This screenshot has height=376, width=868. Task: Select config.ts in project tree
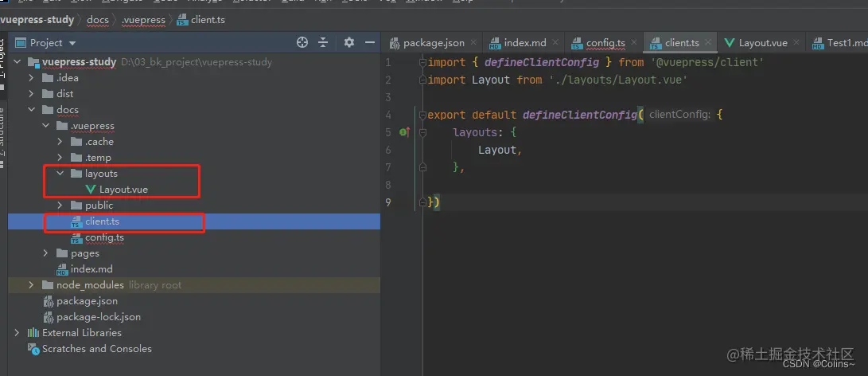[104, 237]
